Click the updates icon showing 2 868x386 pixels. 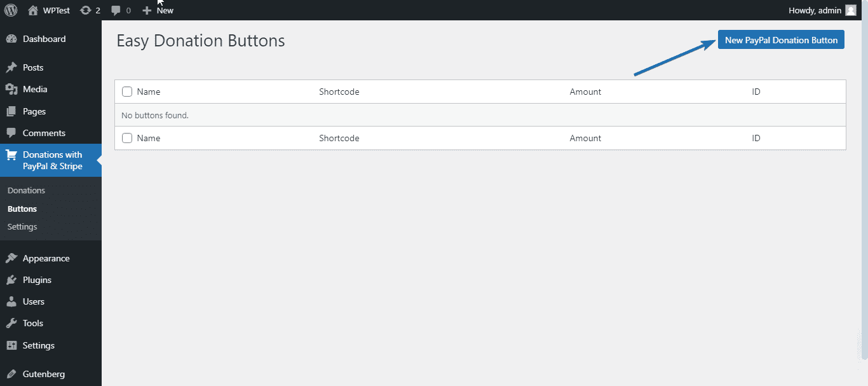pyautogui.click(x=86, y=10)
